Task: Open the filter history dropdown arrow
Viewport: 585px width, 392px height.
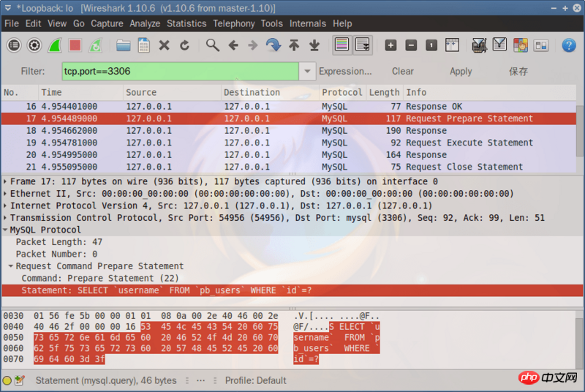Action: coord(307,71)
